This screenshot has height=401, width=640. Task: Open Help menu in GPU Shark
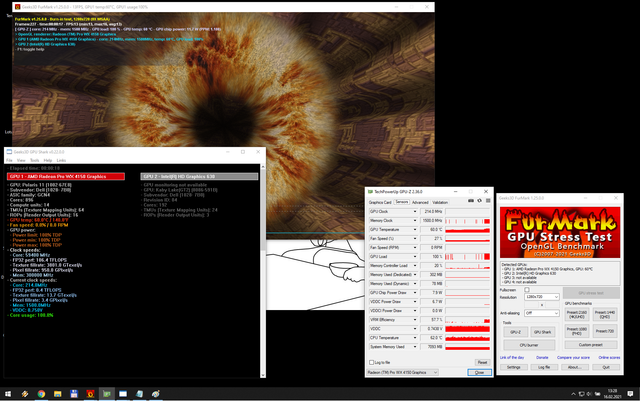point(48,160)
